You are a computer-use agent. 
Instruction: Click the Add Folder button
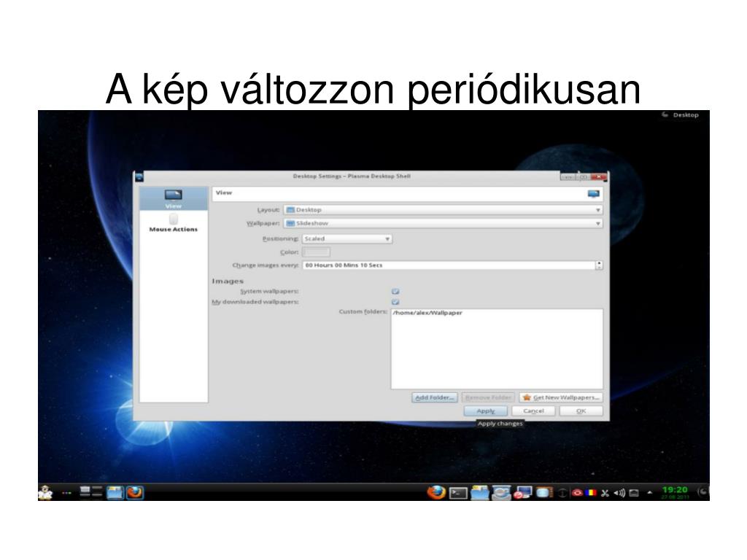pyautogui.click(x=435, y=397)
